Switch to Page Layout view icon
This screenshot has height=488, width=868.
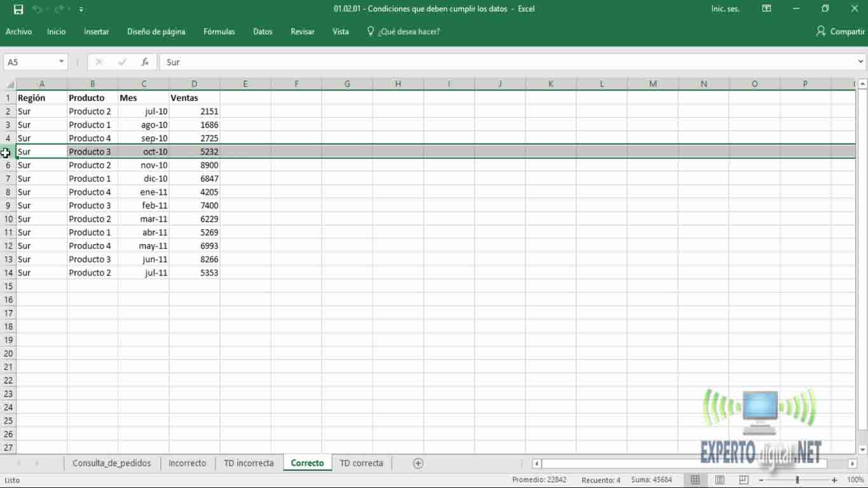(x=719, y=480)
